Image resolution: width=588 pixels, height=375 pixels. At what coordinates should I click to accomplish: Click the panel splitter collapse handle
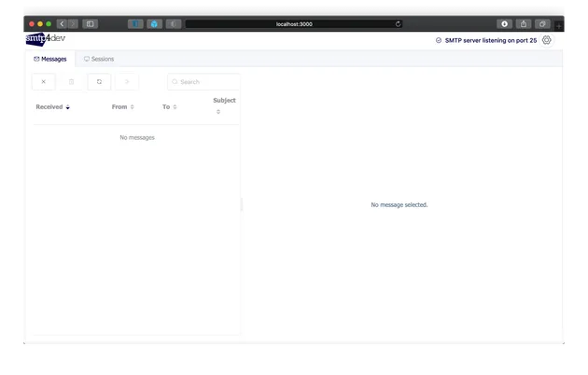[242, 204]
